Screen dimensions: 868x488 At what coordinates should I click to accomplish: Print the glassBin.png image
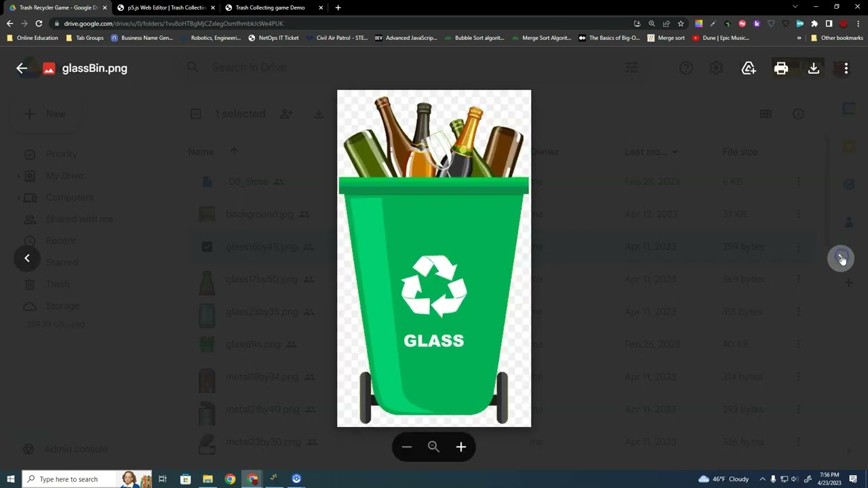(x=781, y=68)
